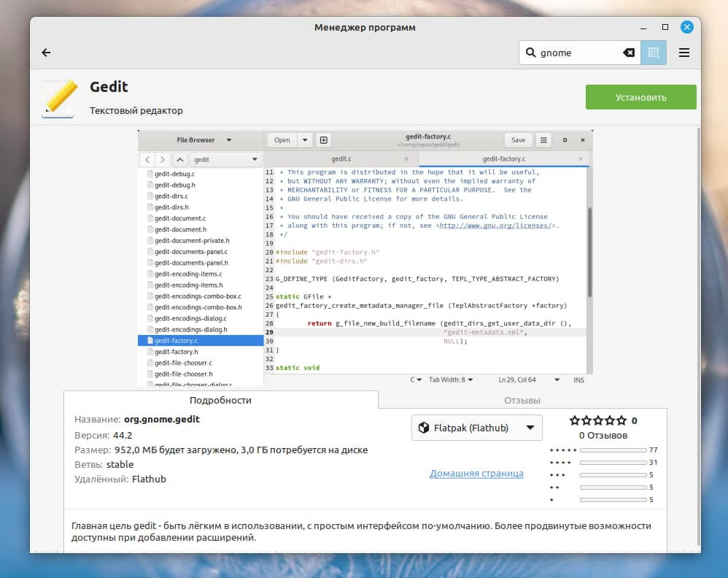Click the parent folder up arrow in Gedit preview
The image size is (728, 578).
point(180,159)
